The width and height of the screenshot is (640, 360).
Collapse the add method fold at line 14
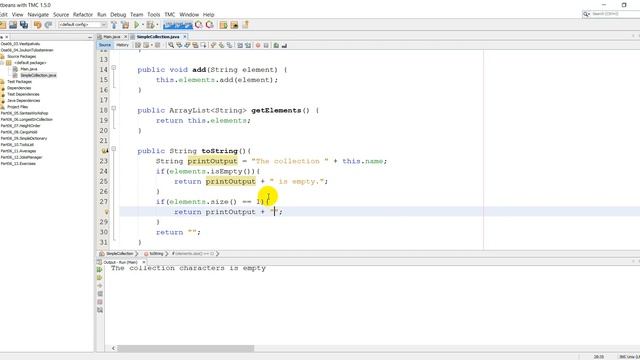point(114,68)
